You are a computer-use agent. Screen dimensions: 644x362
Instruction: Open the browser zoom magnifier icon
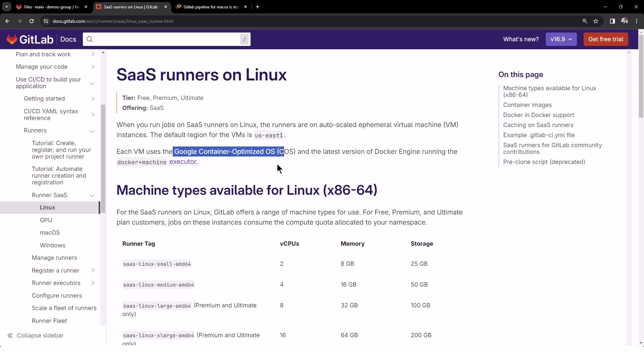585,21
